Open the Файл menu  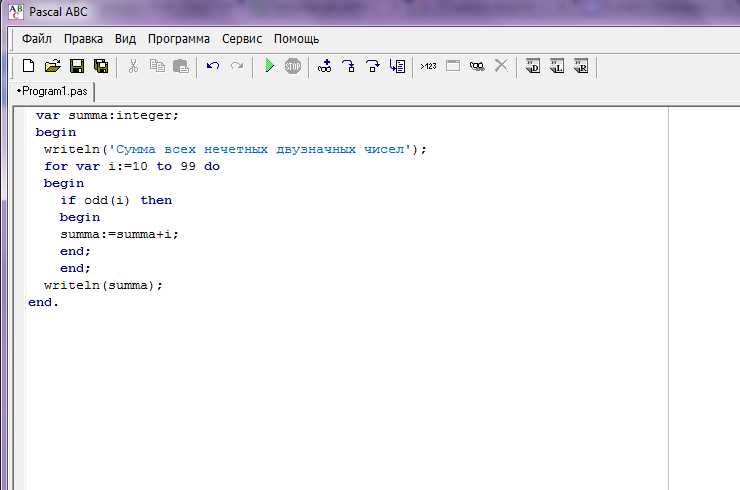[37, 39]
